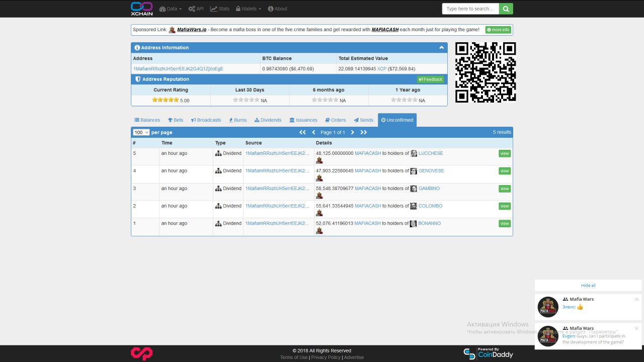
Task: Click the LUCCHESE asset portrait icon
Action: tap(414, 153)
